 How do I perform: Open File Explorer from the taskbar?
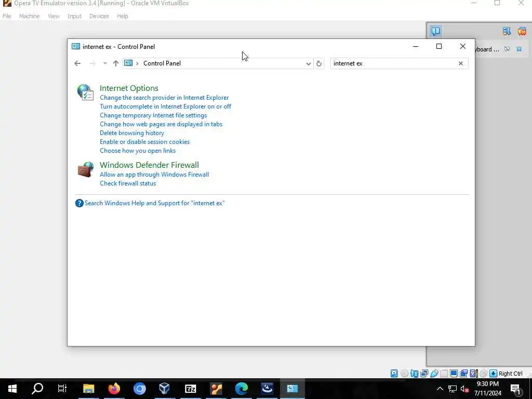pyautogui.click(x=88, y=389)
